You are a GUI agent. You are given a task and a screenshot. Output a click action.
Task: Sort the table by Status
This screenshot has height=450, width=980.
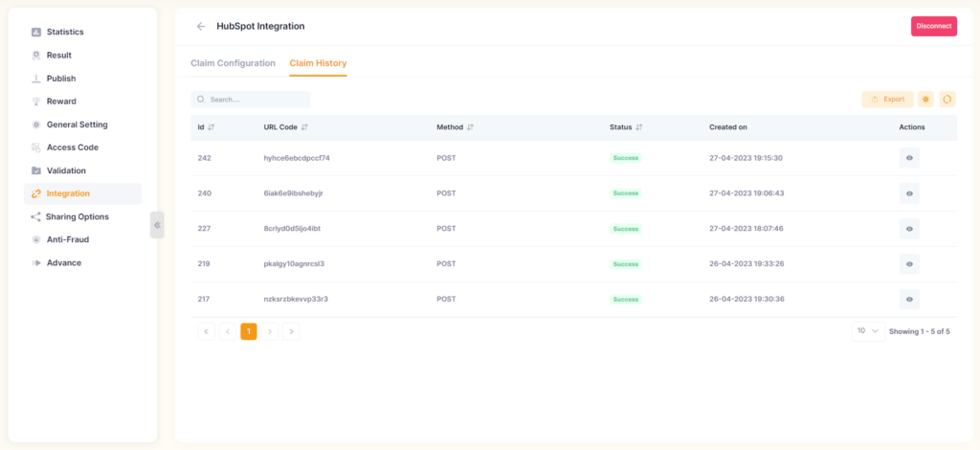pos(638,127)
